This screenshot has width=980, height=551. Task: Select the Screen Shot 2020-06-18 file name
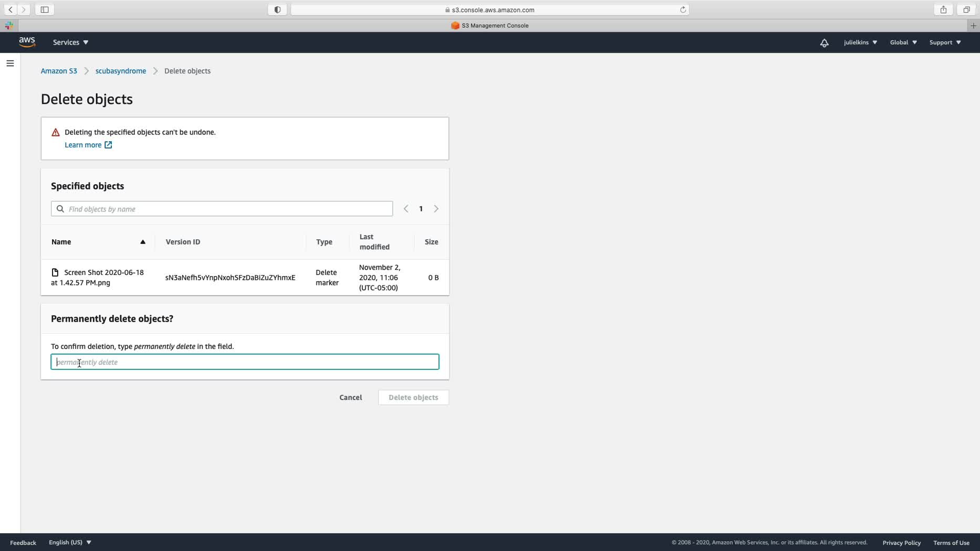pos(98,278)
